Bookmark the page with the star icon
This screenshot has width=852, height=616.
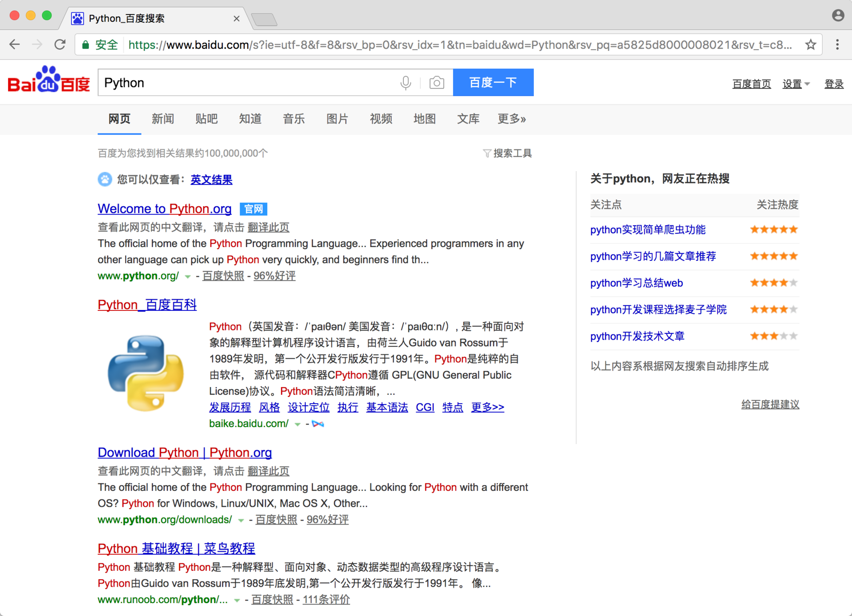click(x=811, y=44)
